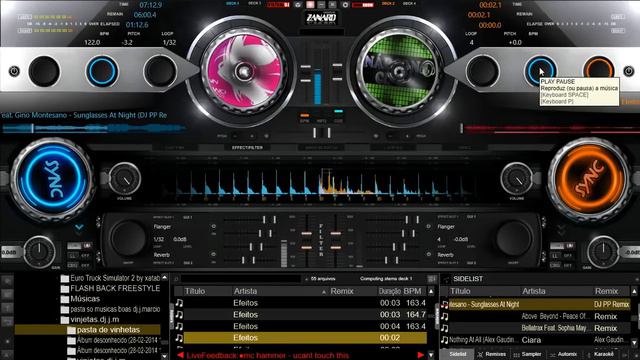Sort file list by Duração header
This screenshot has width=640, height=360.
[390, 291]
